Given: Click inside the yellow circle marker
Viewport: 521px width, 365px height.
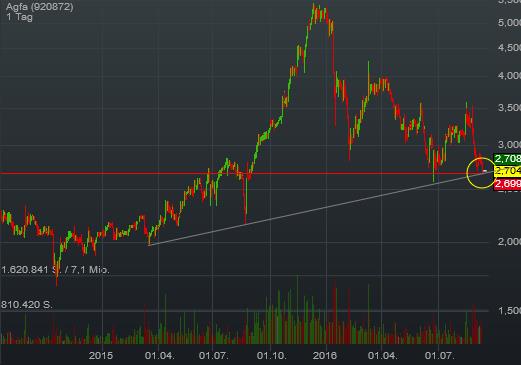Looking at the screenshot, I should (481, 173).
